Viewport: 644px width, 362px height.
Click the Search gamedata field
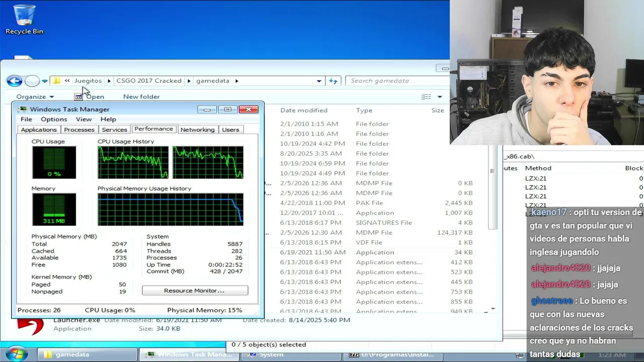(x=397, y=80)
